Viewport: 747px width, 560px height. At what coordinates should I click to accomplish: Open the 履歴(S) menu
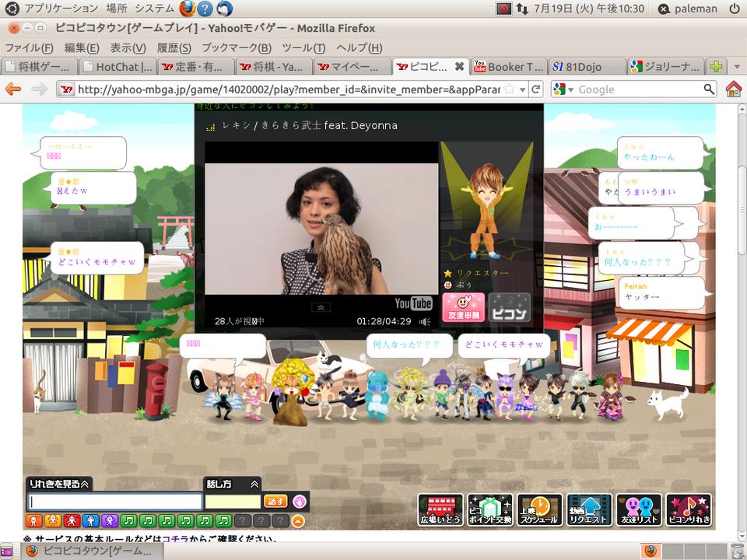point(174,47)
